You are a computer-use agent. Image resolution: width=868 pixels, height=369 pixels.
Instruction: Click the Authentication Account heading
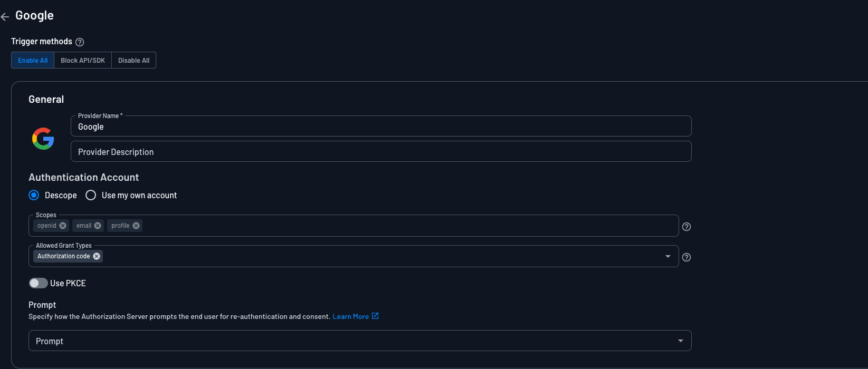[83, 178]
